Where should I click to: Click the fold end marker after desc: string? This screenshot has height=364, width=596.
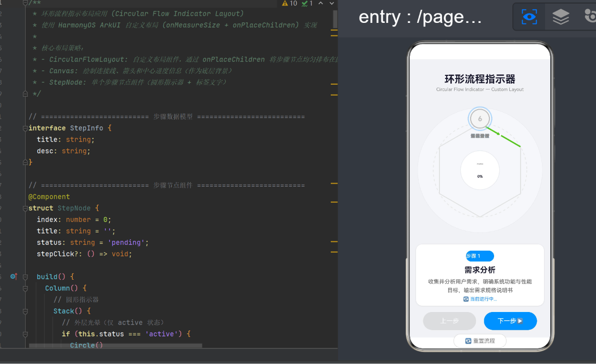(25, 162)
